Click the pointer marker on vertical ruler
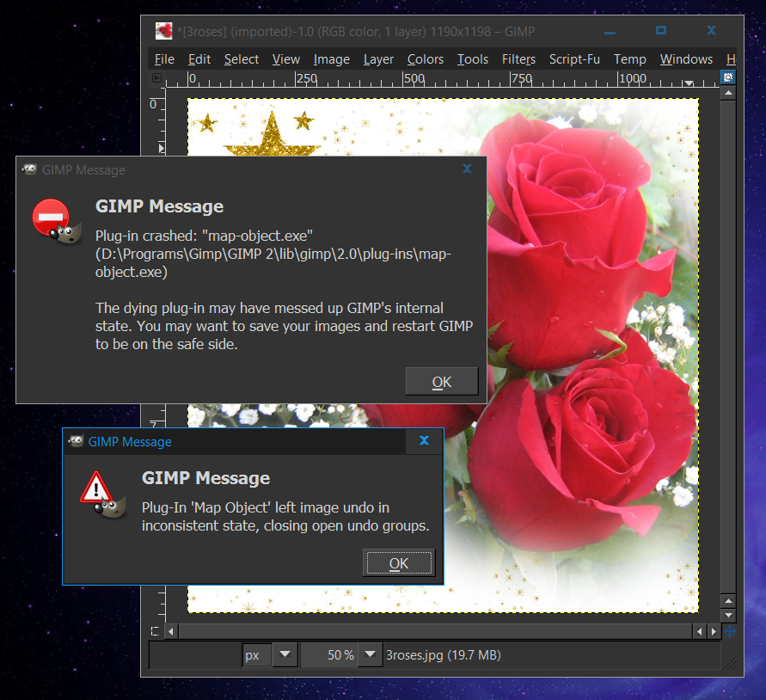766x700 pixels. pyautogui.click(x=162, y=148)
